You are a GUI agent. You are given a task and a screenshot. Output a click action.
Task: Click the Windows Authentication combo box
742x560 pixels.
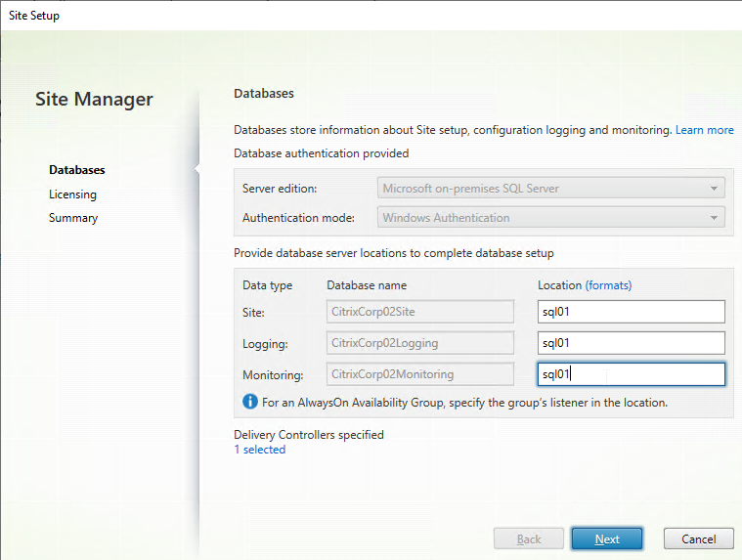click(x=550, y=218)
